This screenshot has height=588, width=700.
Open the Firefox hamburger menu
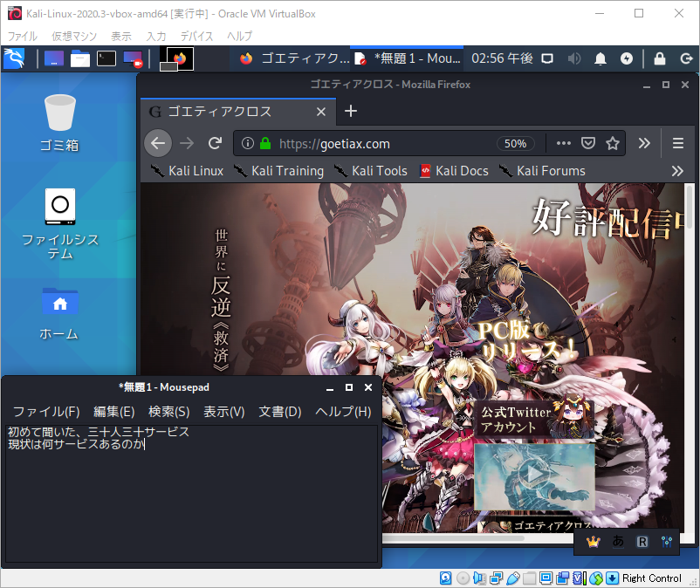pyautogui.click(x=678, y=143)
